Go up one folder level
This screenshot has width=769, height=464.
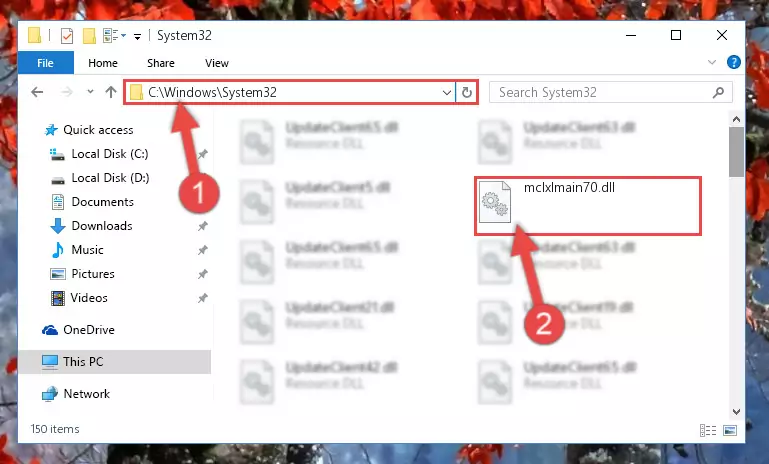(111, 92)
